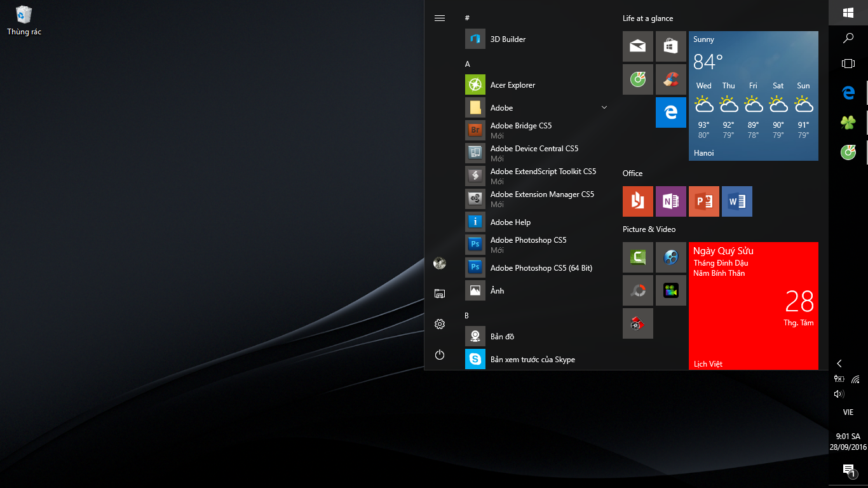Open the Mail tile
The image size is (868, 488).
click(638, 46)
